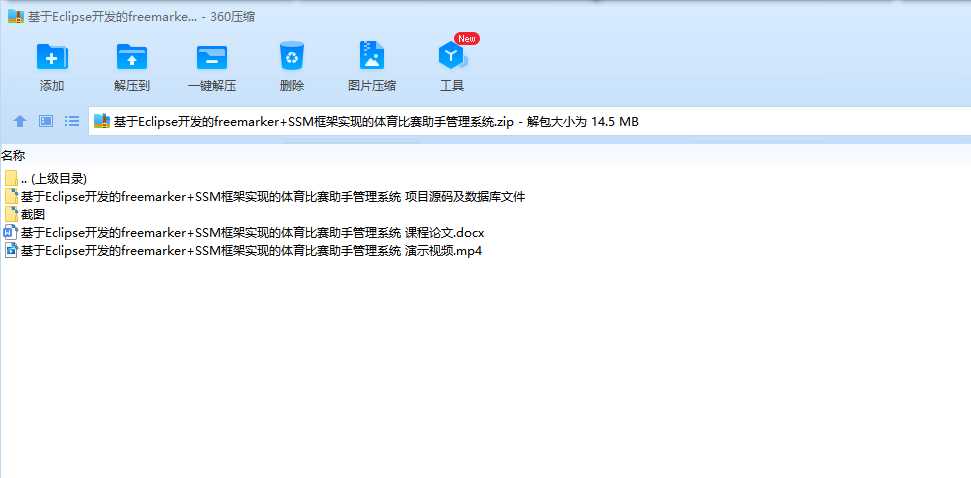
Task: Click the 删除 text label
Action: pyautogui.click(x=292, y=86)
